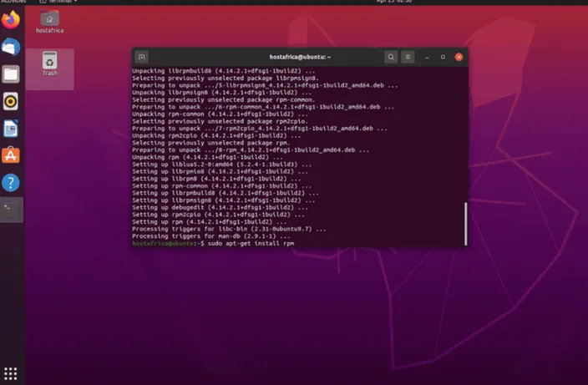588x385 pixels.
Task: Click 'Selecting previously unselected package rpm-common' line
Action: [x=224, y=99]
